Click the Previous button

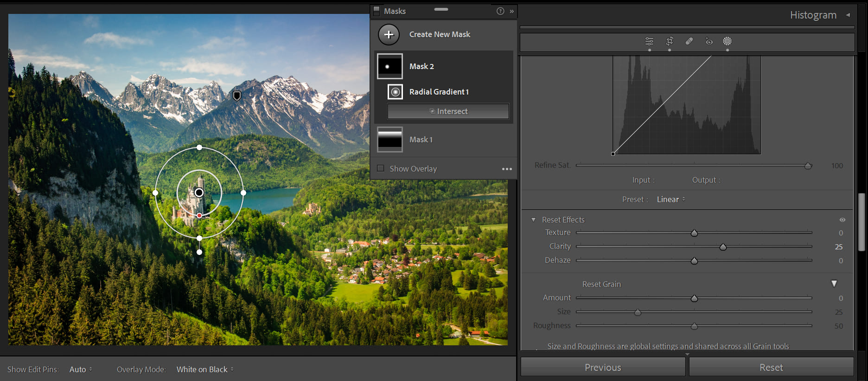602,368
